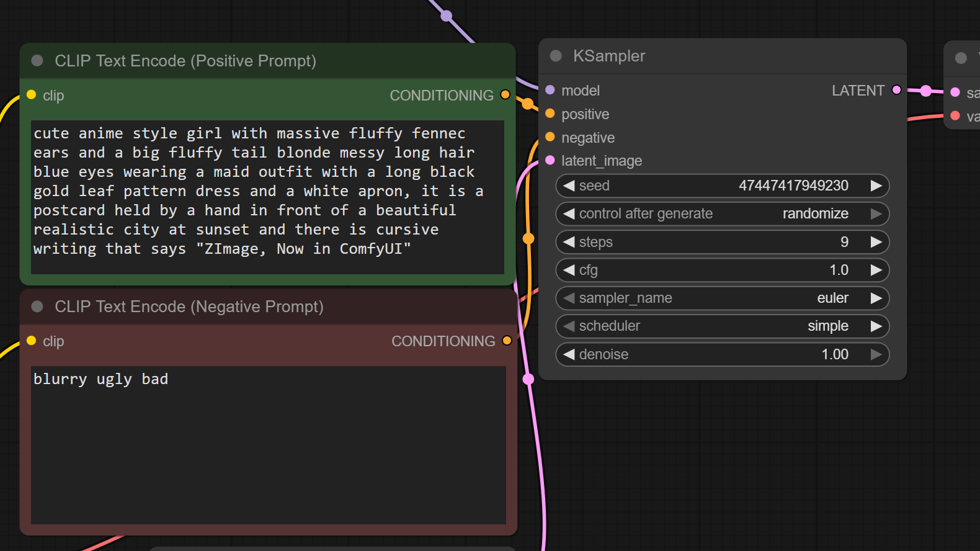Select next sampler_name with right arrow
980x551 pixels.
click(x=876, y=298)
